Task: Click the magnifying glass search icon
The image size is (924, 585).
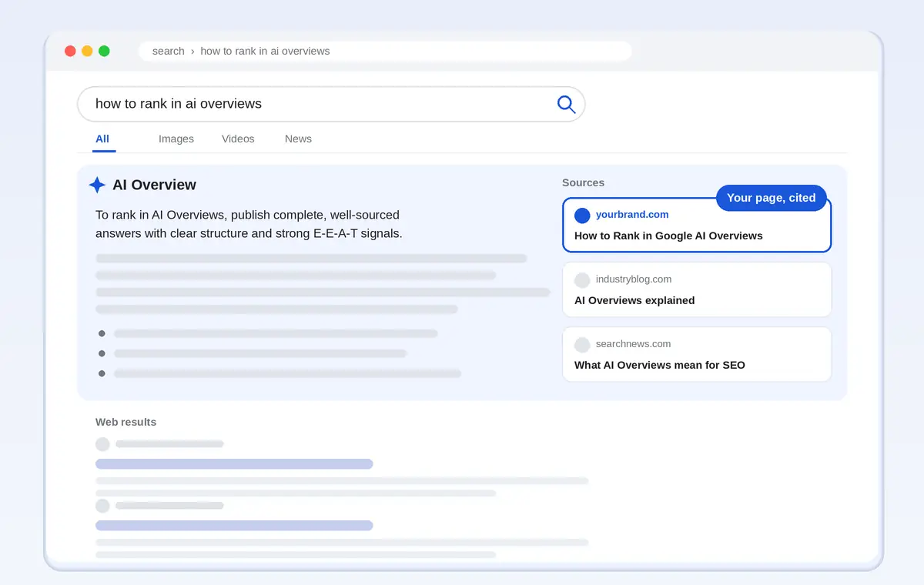Action: point(566,104)
